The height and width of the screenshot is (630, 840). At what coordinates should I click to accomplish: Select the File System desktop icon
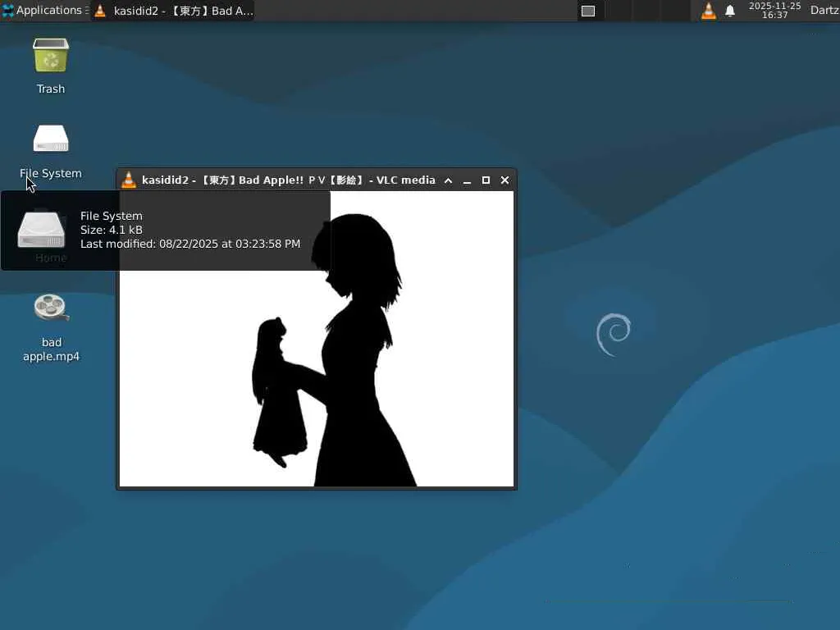(51, 138)
